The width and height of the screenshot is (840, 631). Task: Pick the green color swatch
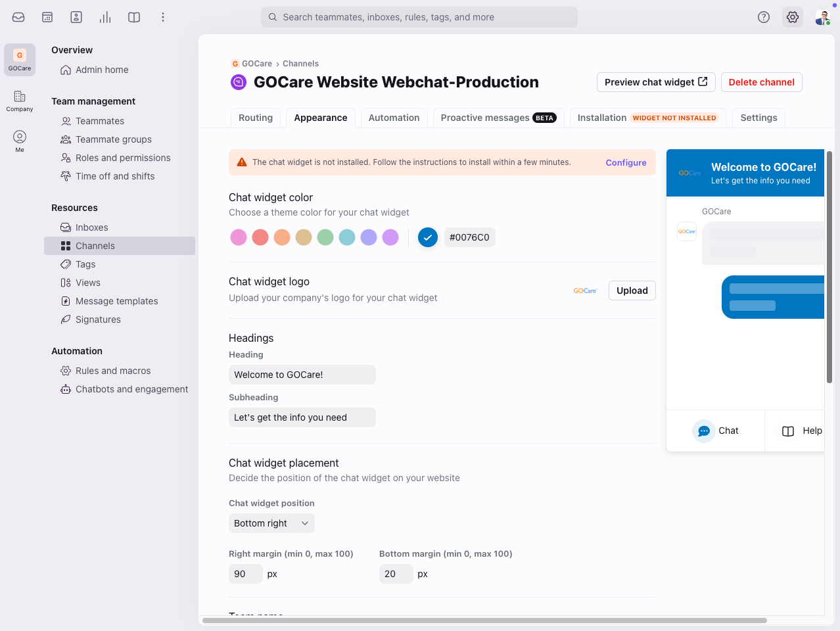pos(325,237)
